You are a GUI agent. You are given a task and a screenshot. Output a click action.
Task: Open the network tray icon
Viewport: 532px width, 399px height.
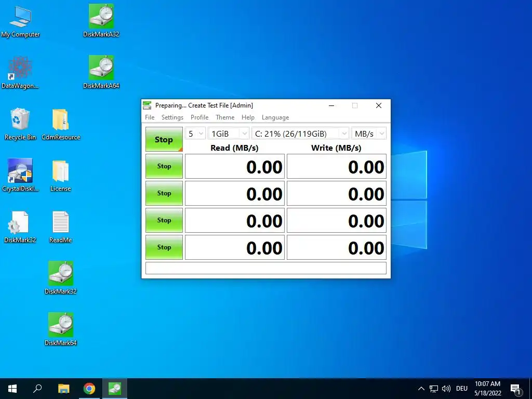click(x=434, y=389)
